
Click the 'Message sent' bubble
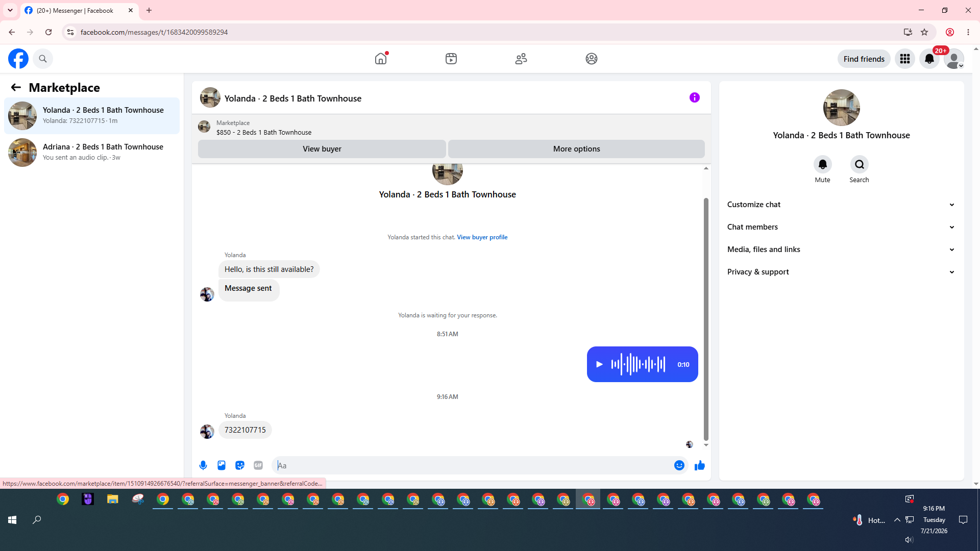(249, 290)
